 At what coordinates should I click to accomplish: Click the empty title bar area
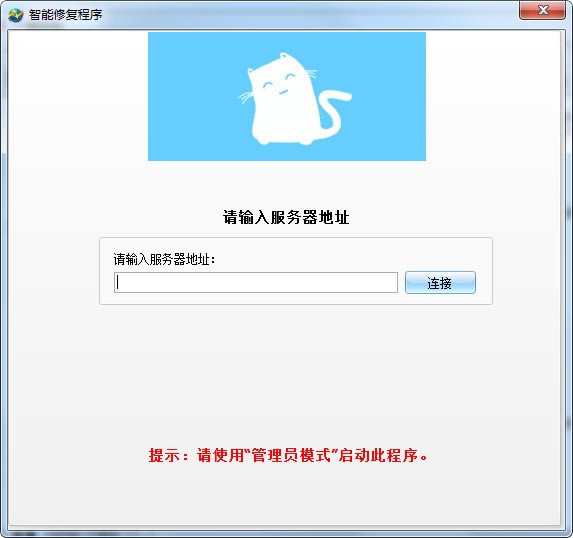[x=311, y=14]
